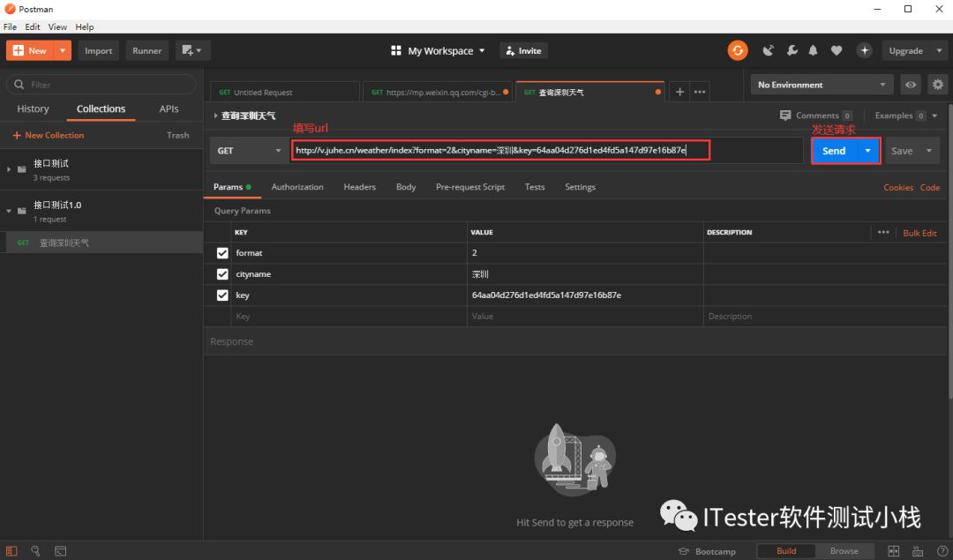Switch to Browse mode
Image resolution: width=953 pixels, height=560 pixels.
click(844, 551)
